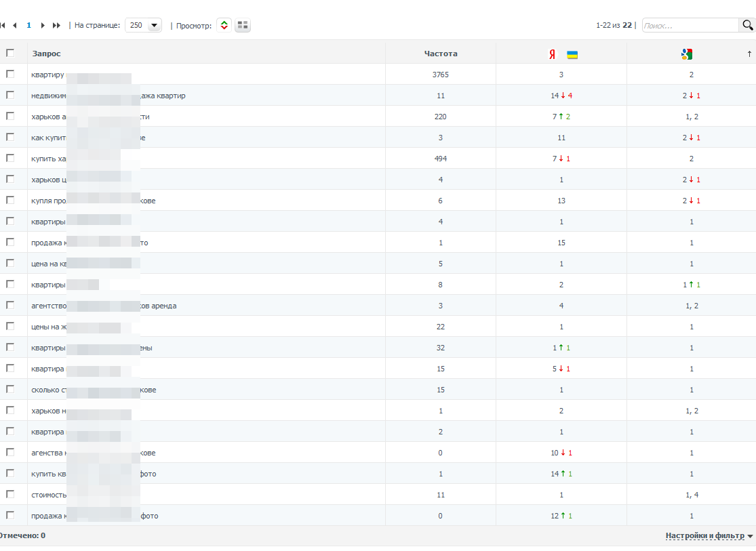This screenshot has width=756, height=551.
Task: Expand 'Настройки и фильтр' panel
Action: pos(709,535)
